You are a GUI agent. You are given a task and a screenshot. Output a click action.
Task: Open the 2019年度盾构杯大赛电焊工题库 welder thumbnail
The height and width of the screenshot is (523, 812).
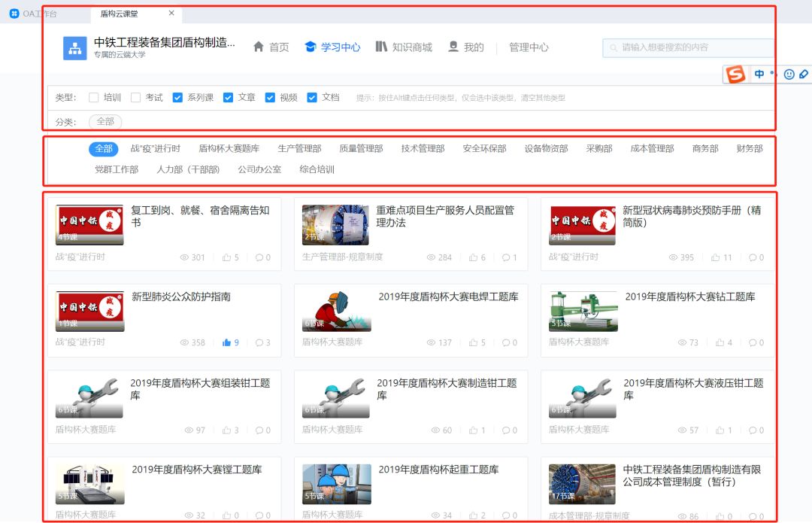click(336, 311)
